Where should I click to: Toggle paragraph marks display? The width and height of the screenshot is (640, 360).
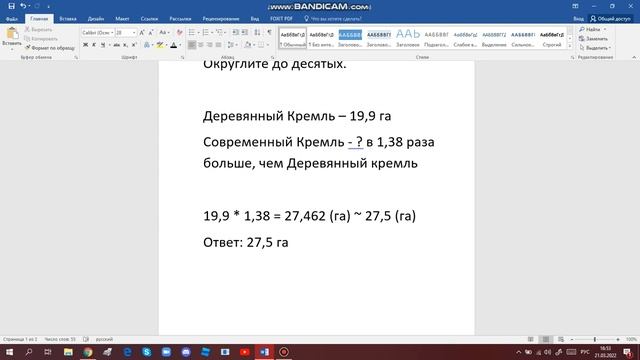click(x=269, y=33)
